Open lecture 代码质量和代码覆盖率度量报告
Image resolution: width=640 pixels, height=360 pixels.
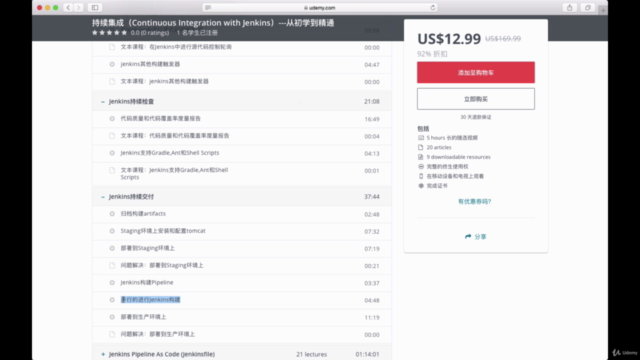click(x=160, y=118)
